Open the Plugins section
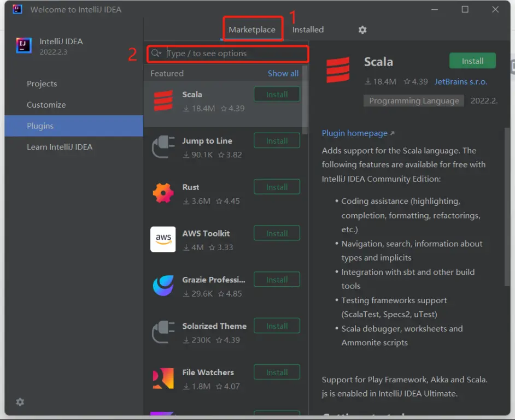The height and width of the screenshot is (420, 515). [74, 126]
